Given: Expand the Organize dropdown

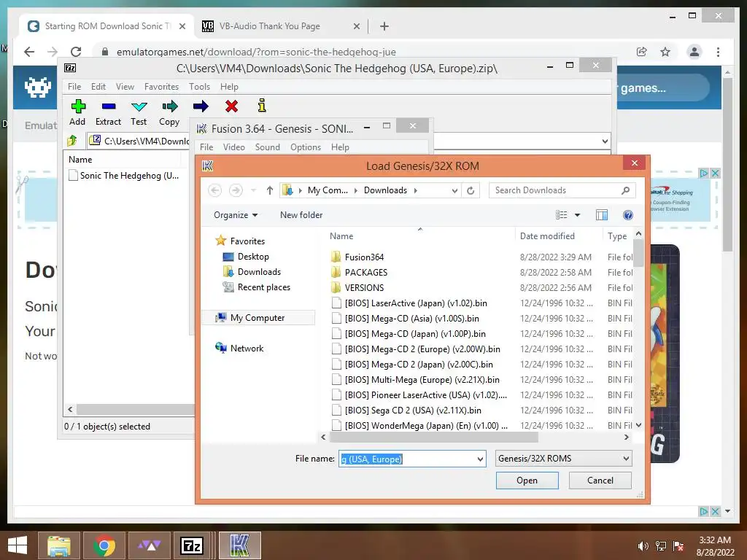Looking at the screenshot, I should [236, 215].
